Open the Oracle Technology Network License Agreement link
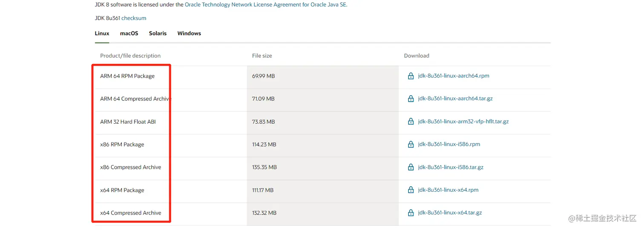Image resolution: width=644 pixels, height=230 pixels. pos(265,5)
